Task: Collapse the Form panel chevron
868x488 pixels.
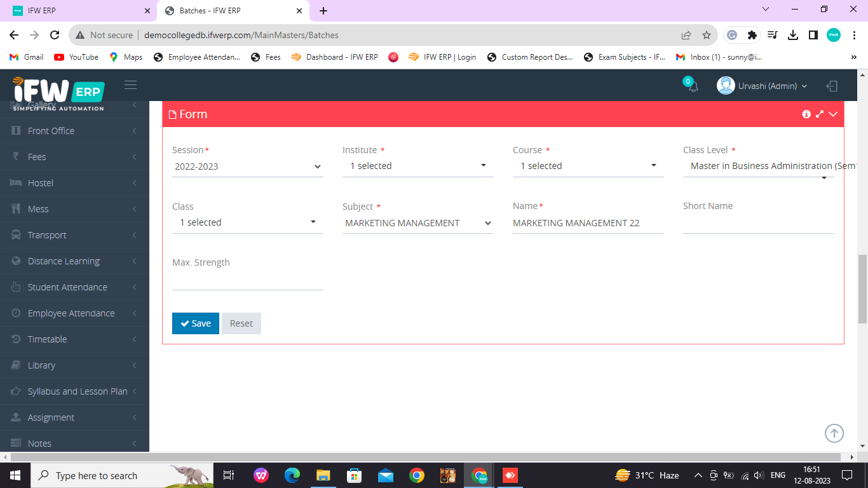Action: (x=833, y=114)
